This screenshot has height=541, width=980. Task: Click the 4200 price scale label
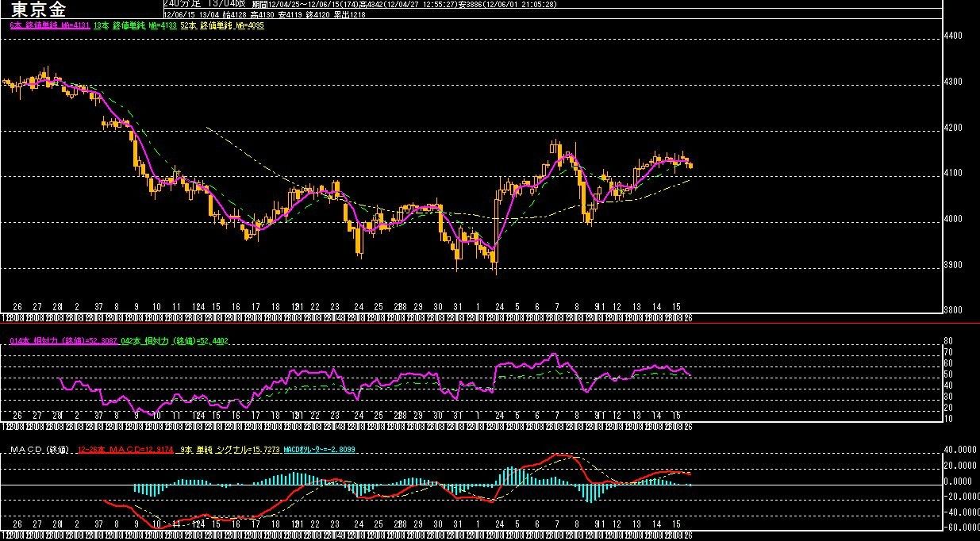953,128
